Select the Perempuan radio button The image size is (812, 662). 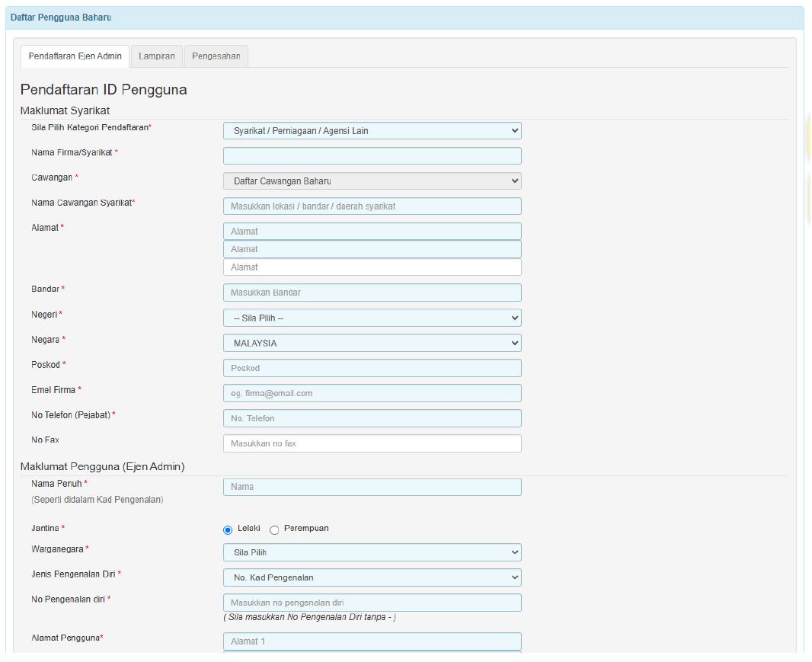pyautogui.click(x=274, y=530)
